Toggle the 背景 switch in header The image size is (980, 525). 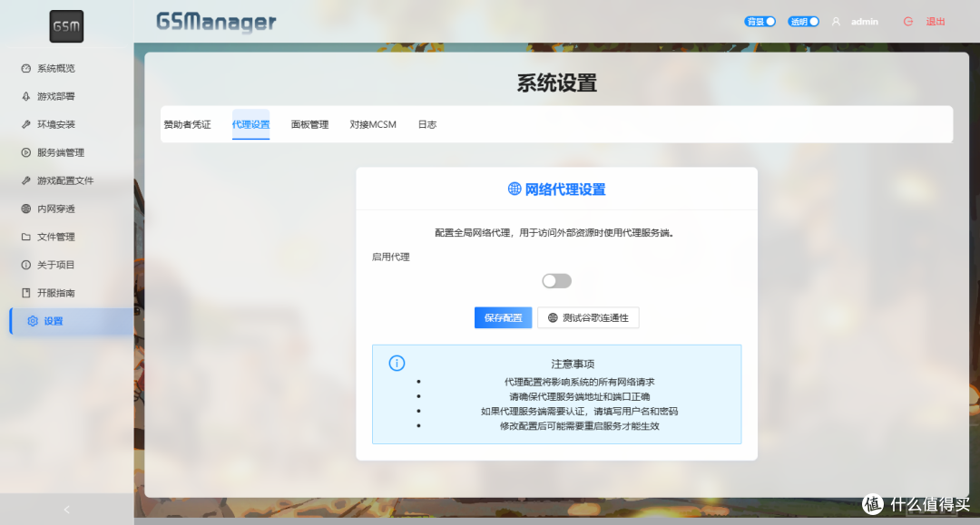[x=759, y=20]
